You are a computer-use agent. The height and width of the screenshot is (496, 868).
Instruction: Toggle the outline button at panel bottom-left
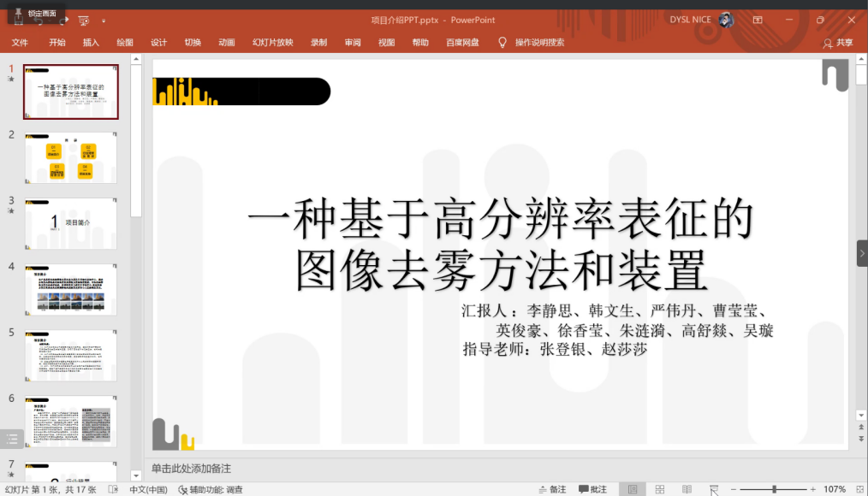[12, 439]
